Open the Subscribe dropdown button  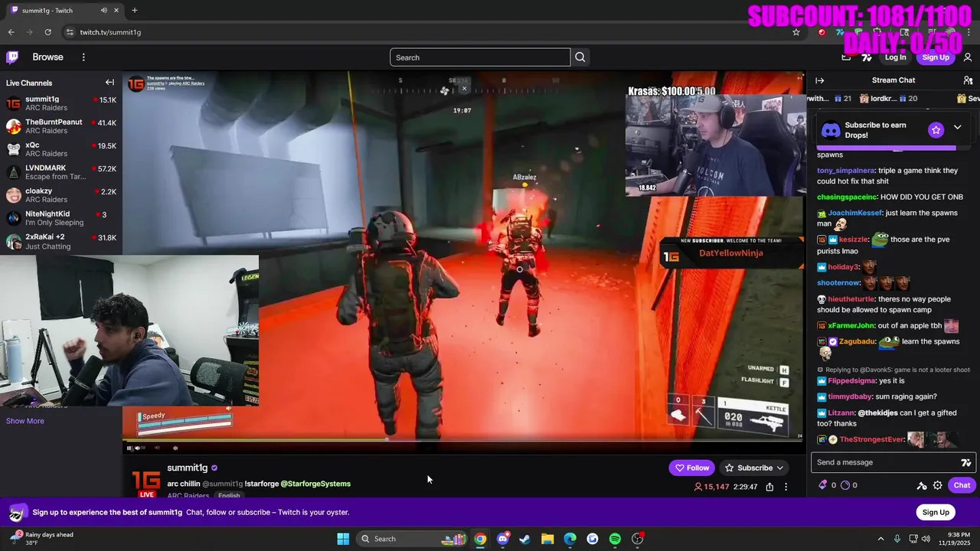[x=754, y=468]
